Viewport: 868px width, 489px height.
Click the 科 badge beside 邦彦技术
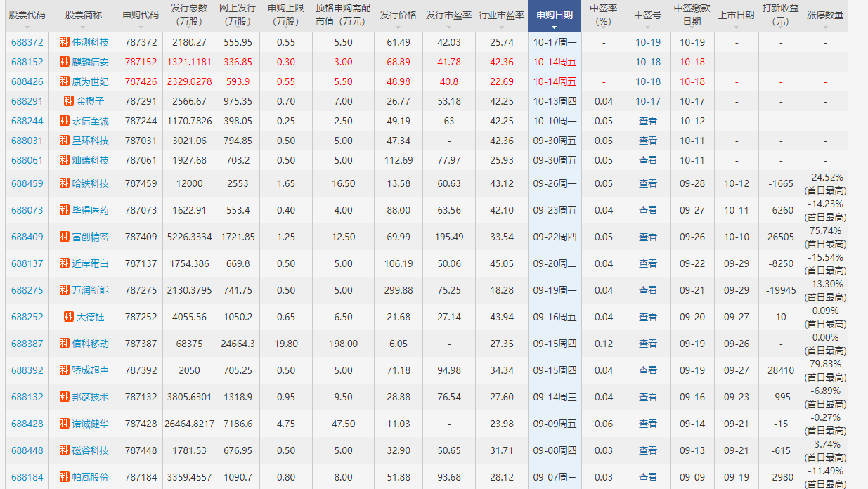[65, 397]
